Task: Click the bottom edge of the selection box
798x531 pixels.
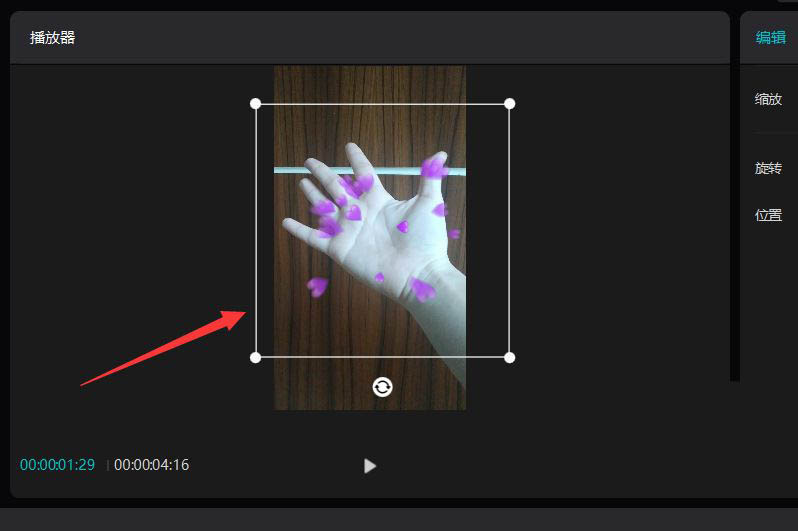Action: pyautogui.click(x=382, y=357)
